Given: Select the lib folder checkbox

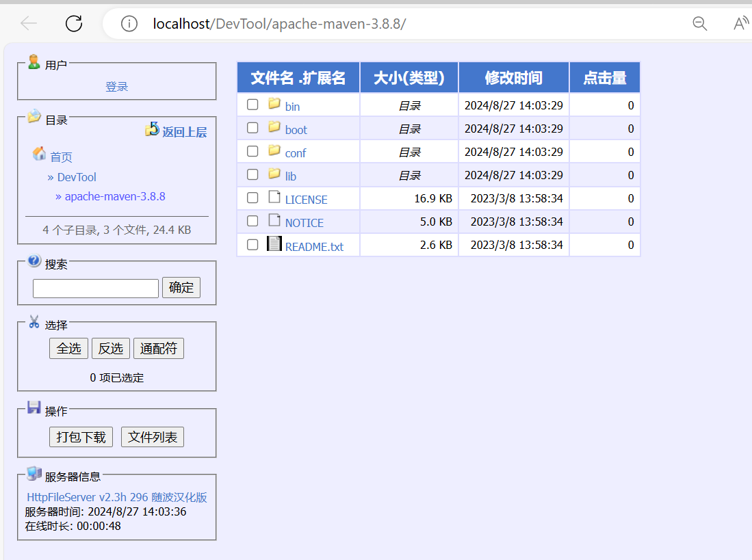Looking at the screenshot, I should pyautogui.click(x=252, y=174).
